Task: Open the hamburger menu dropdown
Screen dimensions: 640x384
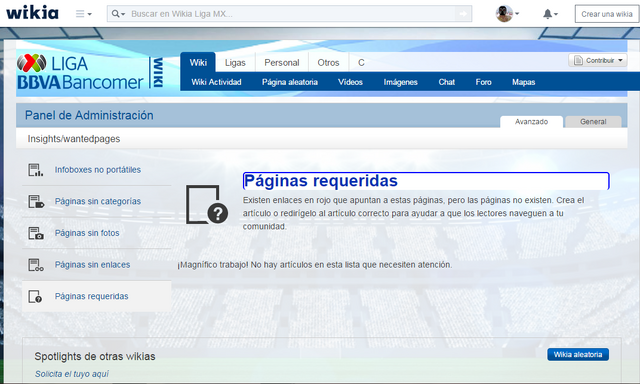Action: [x=84, y=14]
